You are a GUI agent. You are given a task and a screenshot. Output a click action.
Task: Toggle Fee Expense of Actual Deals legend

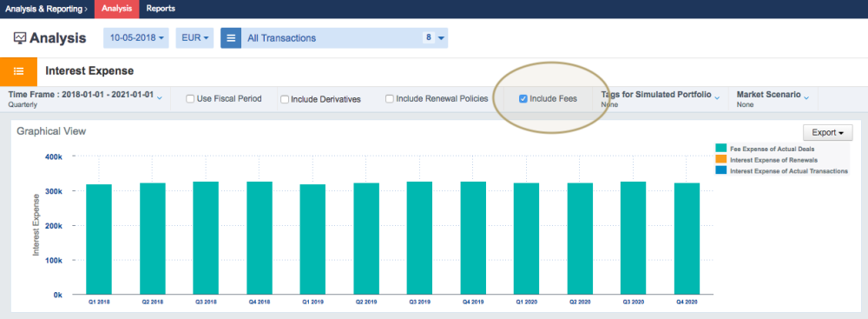pos(765,149)
